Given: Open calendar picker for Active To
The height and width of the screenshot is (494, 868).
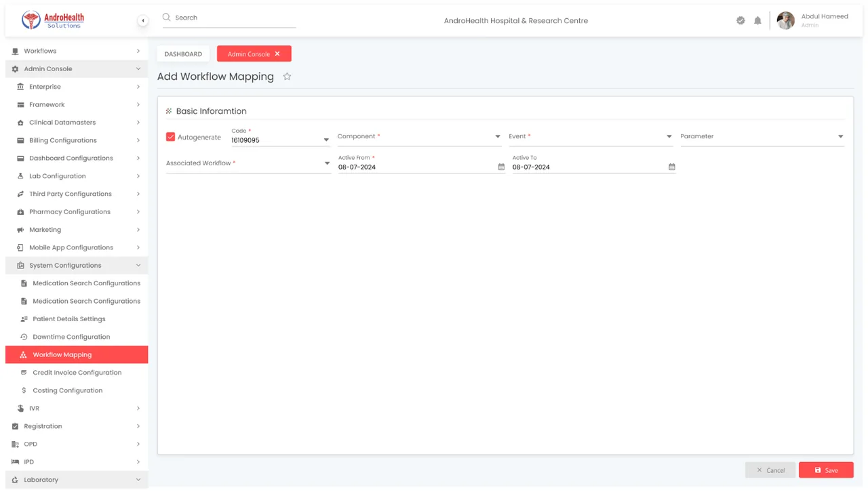Looking at the screenshot, I should 672,167.
